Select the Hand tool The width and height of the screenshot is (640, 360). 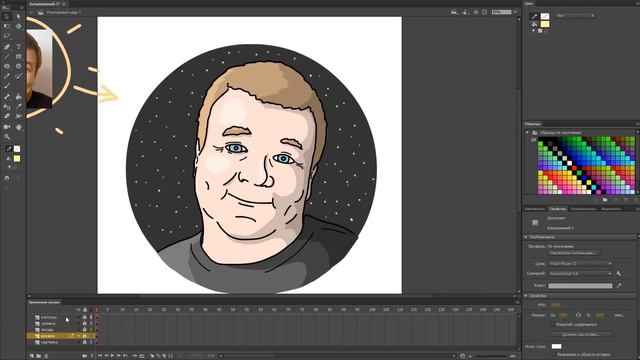[18, 127]
